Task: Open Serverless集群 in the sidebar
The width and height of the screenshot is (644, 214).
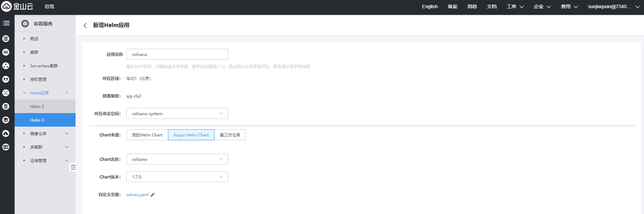Action: [x=44, y=66]
